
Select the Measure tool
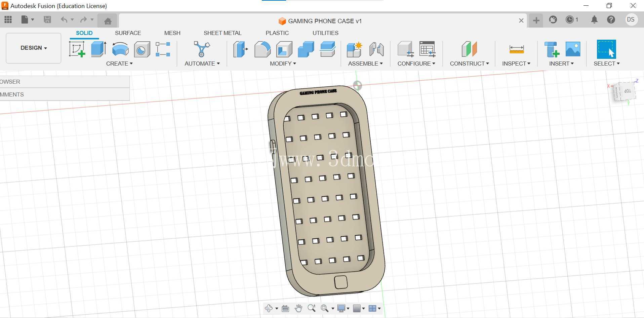pos(517,49)
